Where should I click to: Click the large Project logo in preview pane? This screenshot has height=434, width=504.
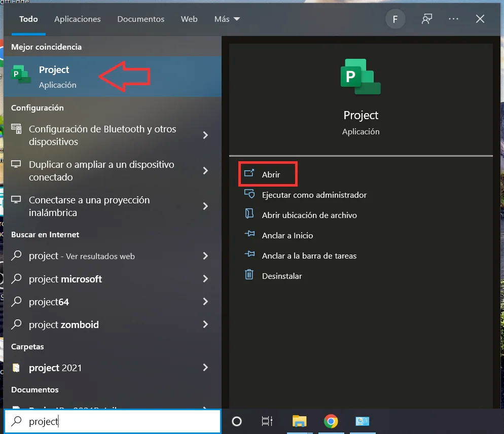tap(361, 77)
